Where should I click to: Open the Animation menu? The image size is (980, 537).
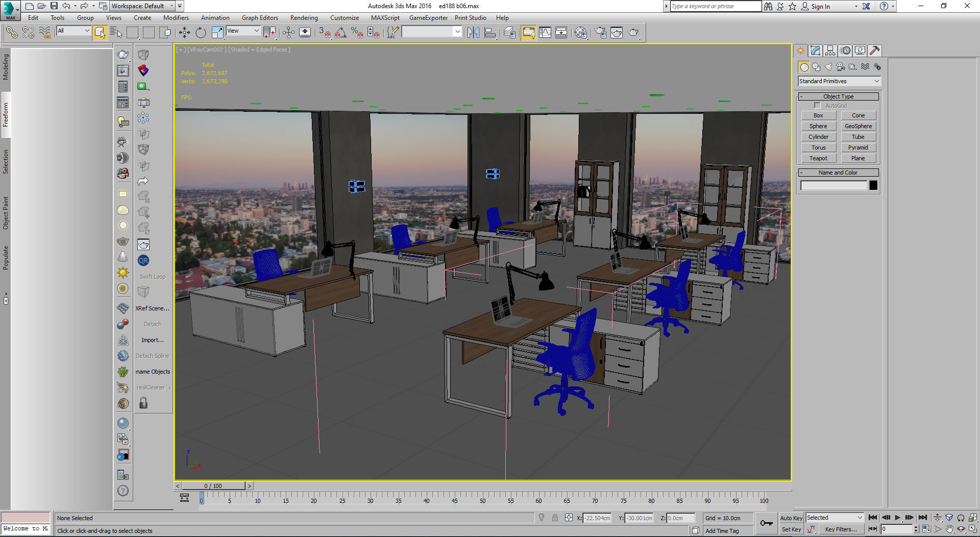(215, 18)
